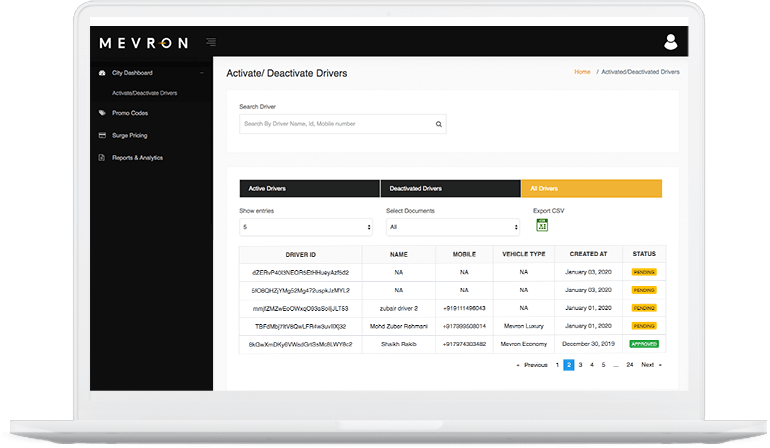The image size is (770, 448).
Task: Click the Mevron Luxury vehicle type cell
Action: (x=523, y=326)
